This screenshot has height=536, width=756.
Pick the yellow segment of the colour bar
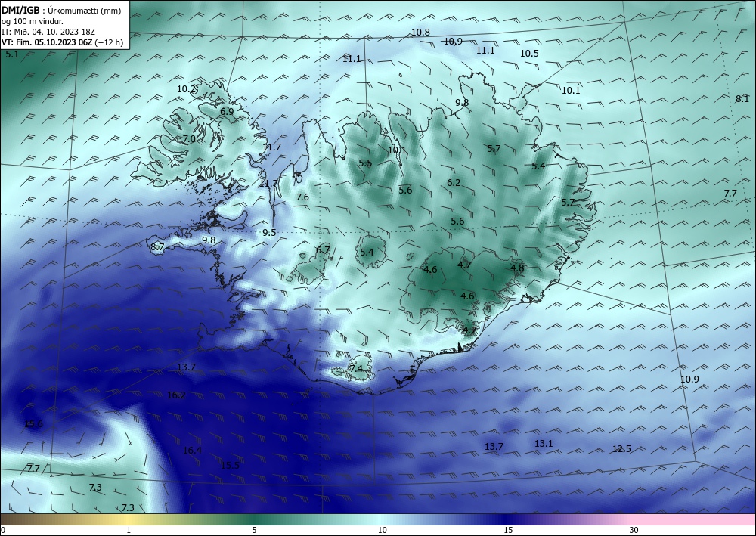[126, 519]
